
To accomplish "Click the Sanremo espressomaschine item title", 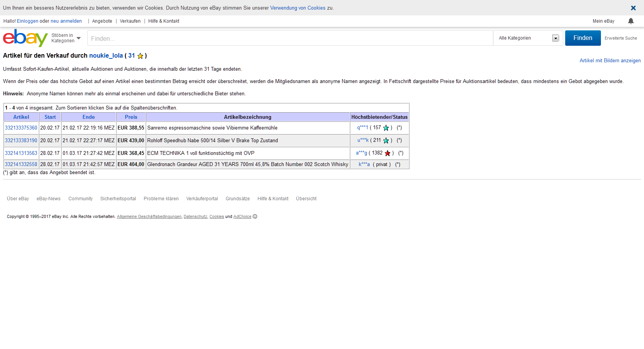I will (x=212, y=128).
